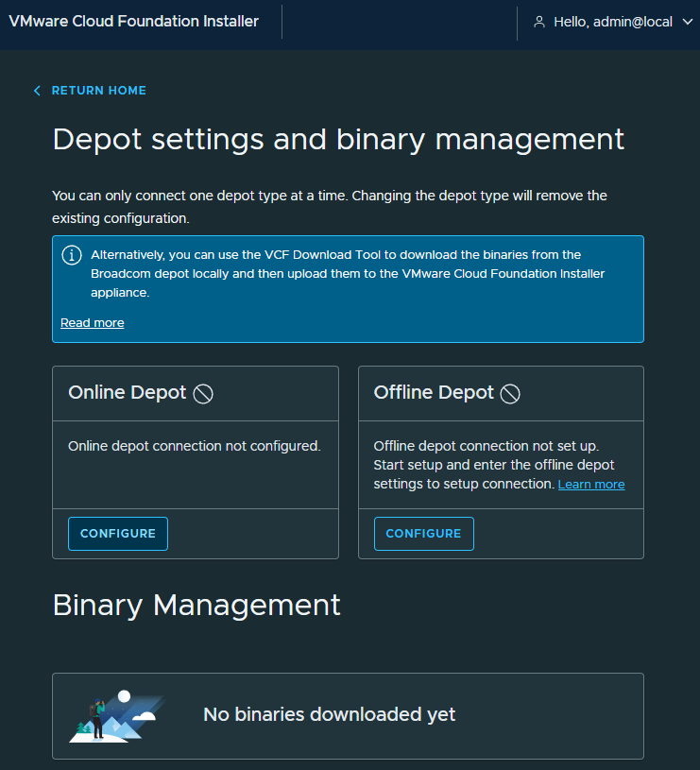Configure the Offline Depot

pos(423,534)
